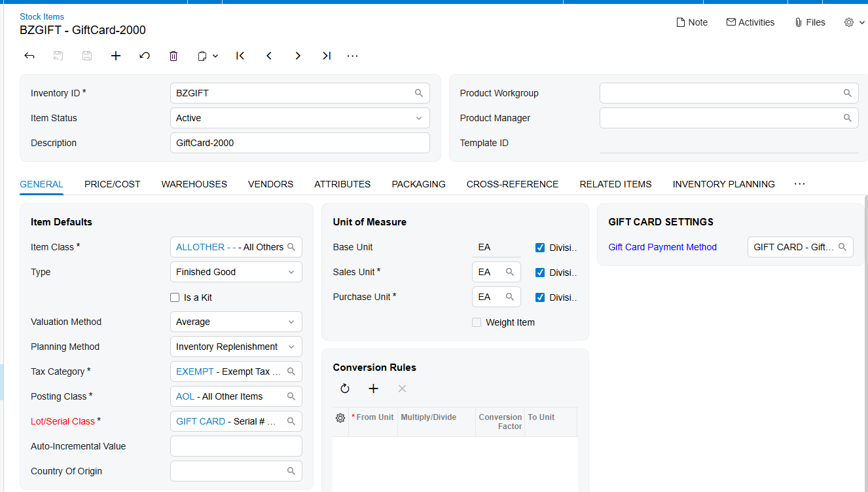Open the Product Manager lookup
This screenshot has height=492, width=868.
847,118
